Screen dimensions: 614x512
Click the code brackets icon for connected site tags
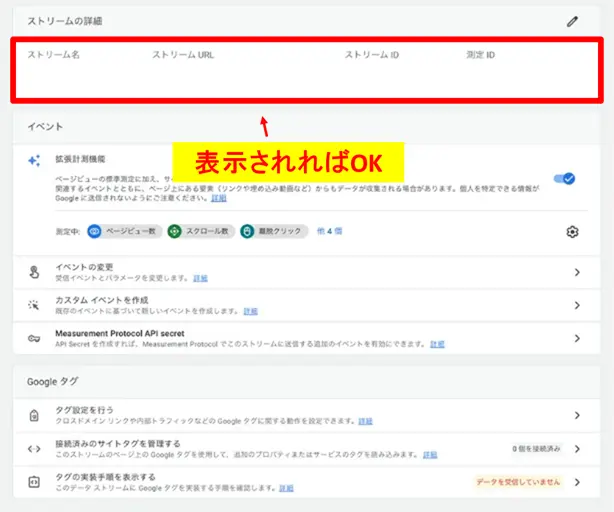[34, 449]
